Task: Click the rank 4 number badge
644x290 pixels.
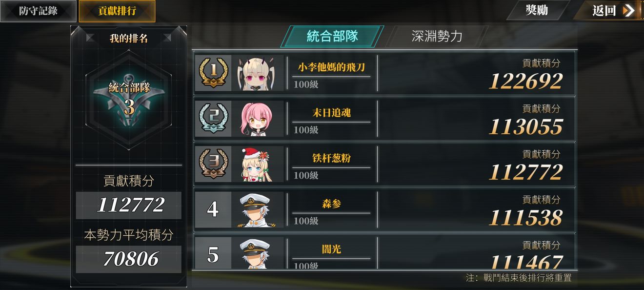Action: 213,209
